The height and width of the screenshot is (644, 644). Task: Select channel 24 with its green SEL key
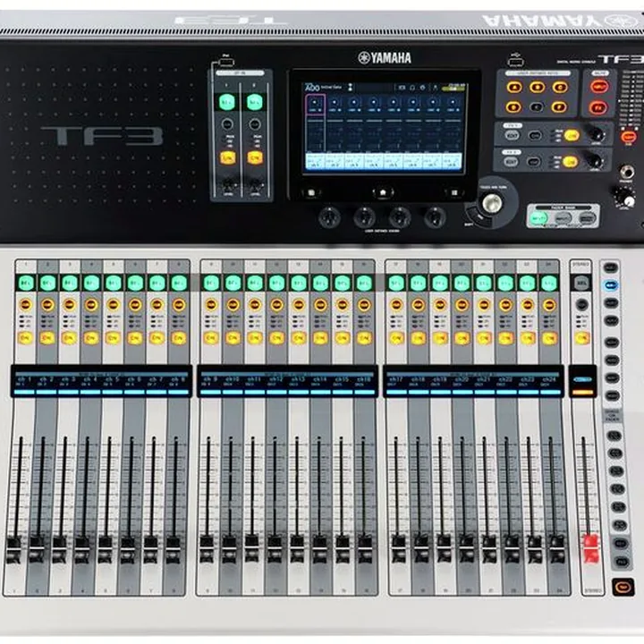(549, 283)
